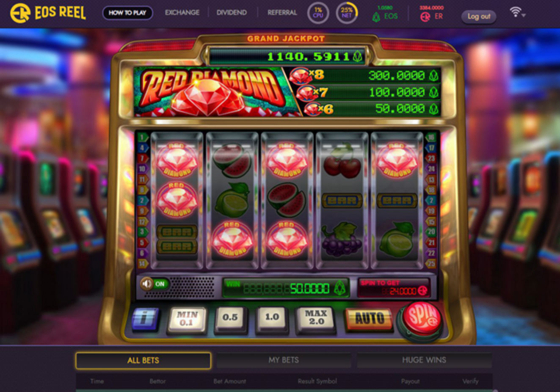Click the EOS Reel logo
560x392 pixels.
tap(47, 13)
